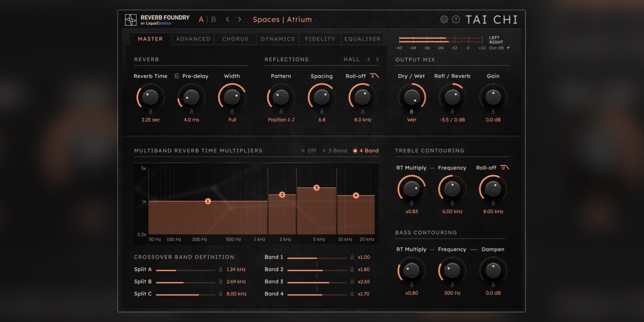644x322 pixels.
Task: Open the ADVANCED tab
Action: tap(193, 39)
